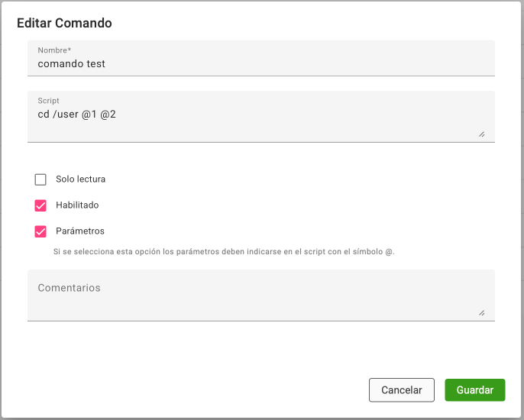Click the 'Comentarios' placeholder text
This screenshot has width=524, height=420.
point(69,288)
